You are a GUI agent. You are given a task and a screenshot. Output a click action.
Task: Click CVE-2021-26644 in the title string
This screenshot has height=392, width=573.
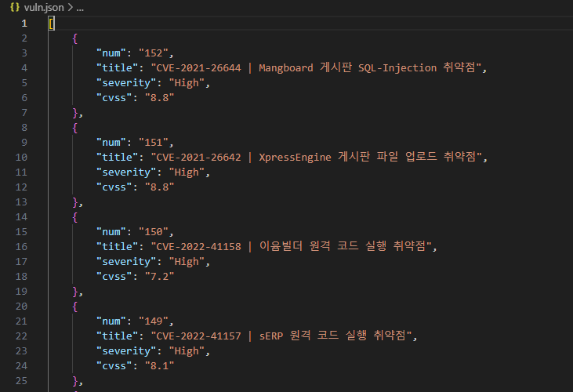pos(199,68)
